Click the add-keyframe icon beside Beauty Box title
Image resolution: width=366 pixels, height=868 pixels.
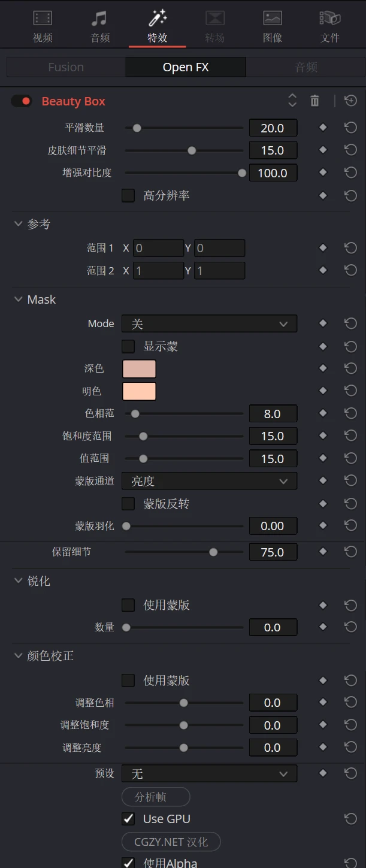(x=350, y=101)
